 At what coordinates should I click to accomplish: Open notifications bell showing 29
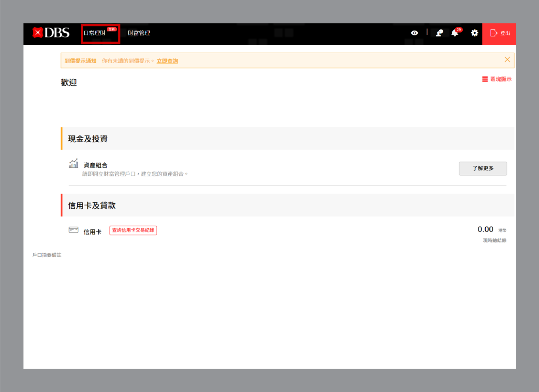[x=455, y=33]
